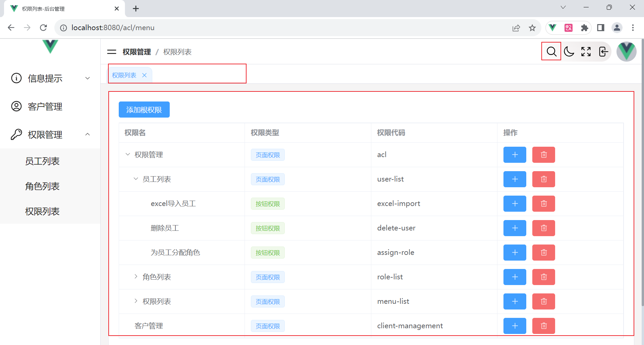Add child permission under user-list
The width and height of the screenshot is (644, 345).
click(x=515, y=179)
